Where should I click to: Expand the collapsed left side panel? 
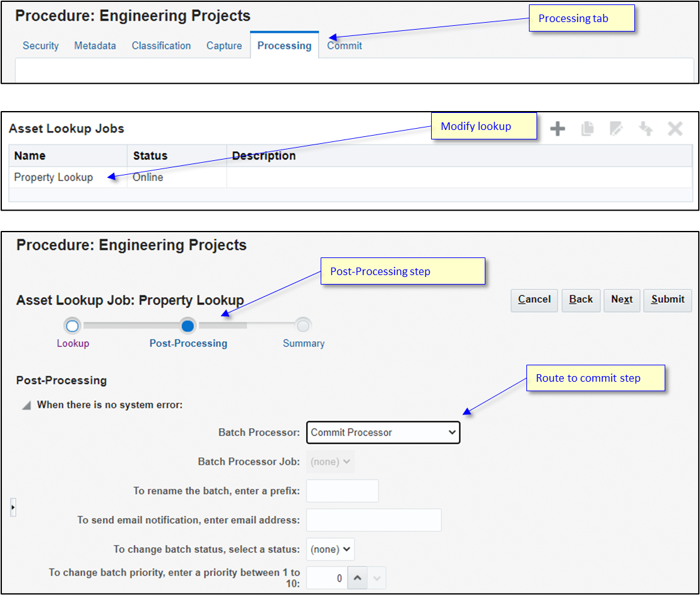click(13, 507)
